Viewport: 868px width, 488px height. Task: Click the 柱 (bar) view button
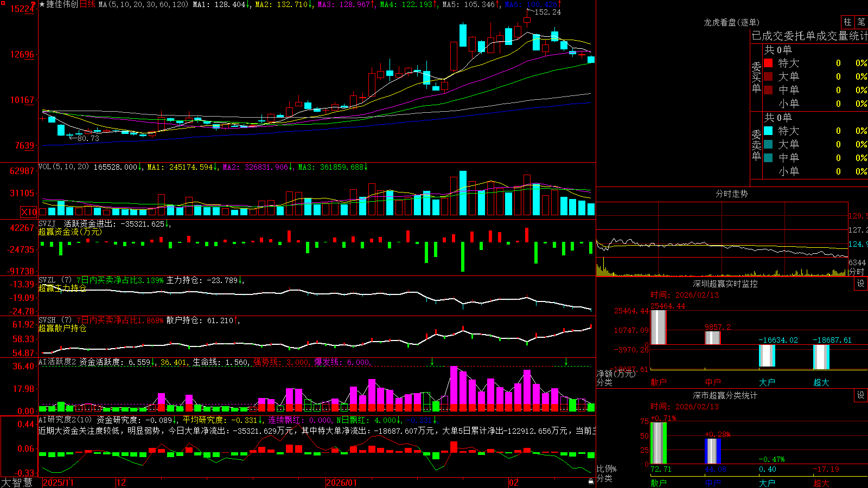tap(847, 22)
